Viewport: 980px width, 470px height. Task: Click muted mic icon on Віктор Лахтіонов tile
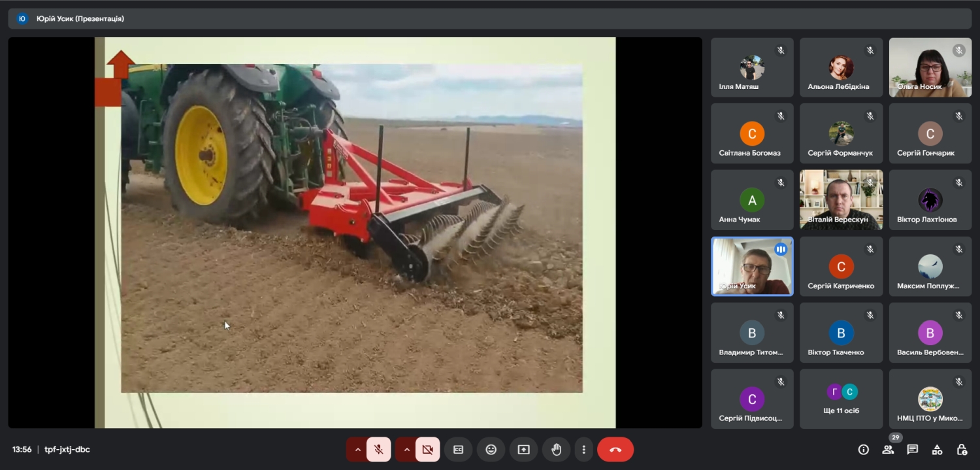pos(959,183)
